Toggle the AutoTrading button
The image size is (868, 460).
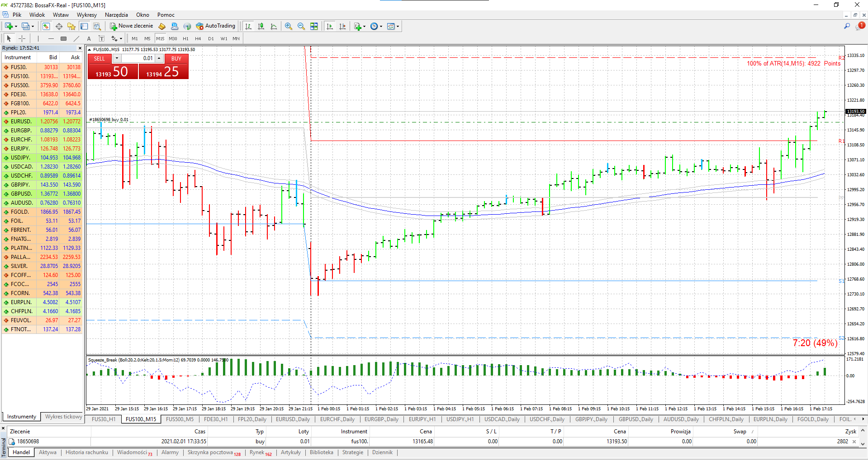215,26
